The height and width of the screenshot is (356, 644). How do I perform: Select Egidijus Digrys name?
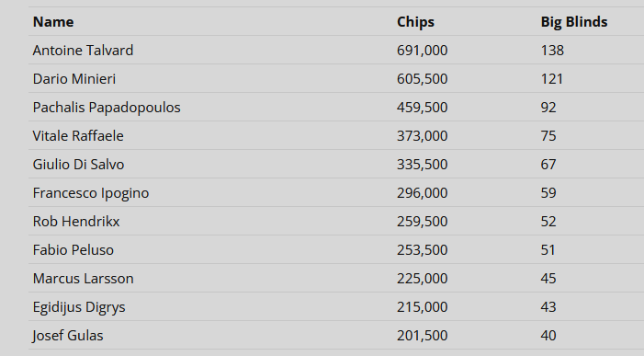[79, 307]
